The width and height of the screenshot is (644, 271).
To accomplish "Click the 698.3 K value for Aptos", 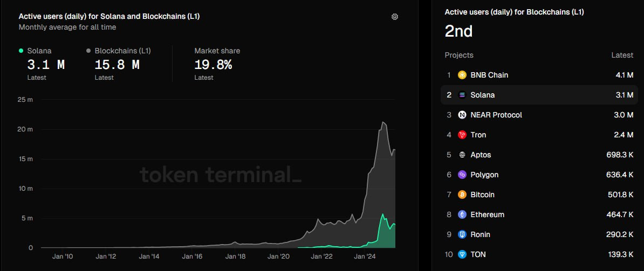I will (620, 155).
